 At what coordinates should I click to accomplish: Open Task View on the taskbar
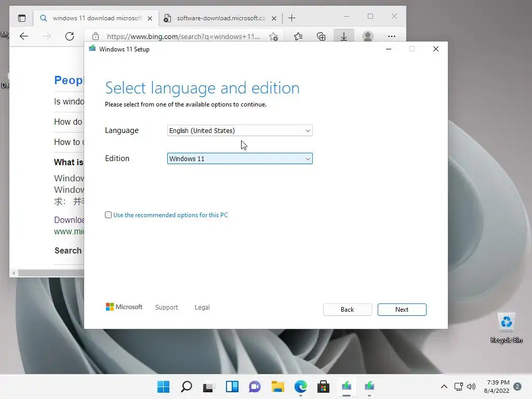click(209, 387)
